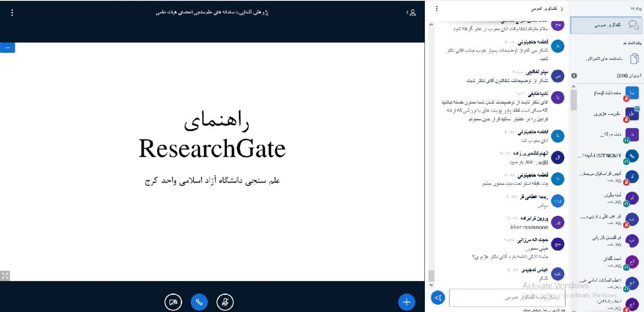
Task: Select your own user avatar marked (شما)
Action: pyautogui.click(x=632, y=94)
